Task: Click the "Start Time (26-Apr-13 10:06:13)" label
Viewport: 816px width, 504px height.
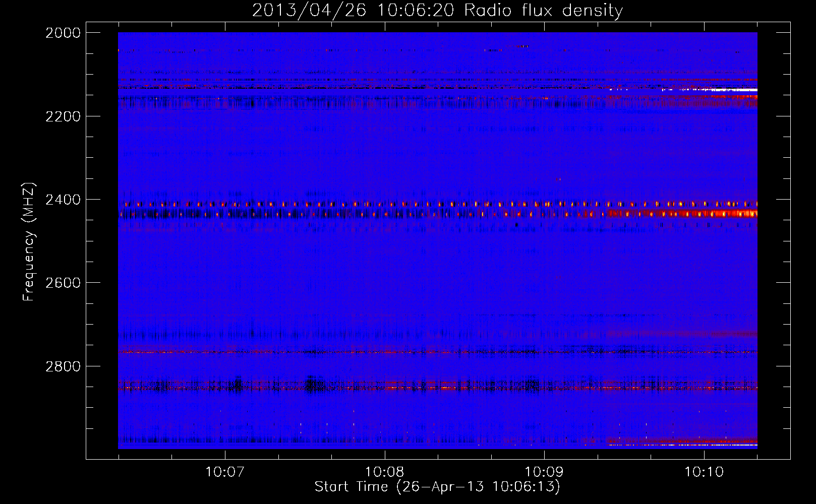Action: coord(437,486)
